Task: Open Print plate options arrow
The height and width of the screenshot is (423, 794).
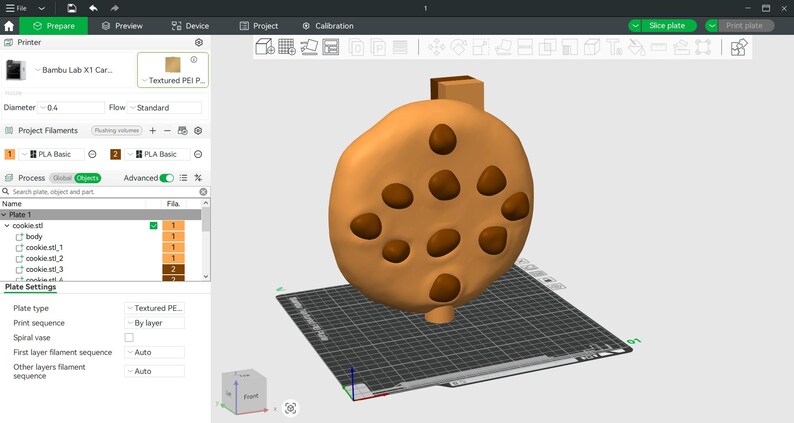Action: [x=712, y=26]
